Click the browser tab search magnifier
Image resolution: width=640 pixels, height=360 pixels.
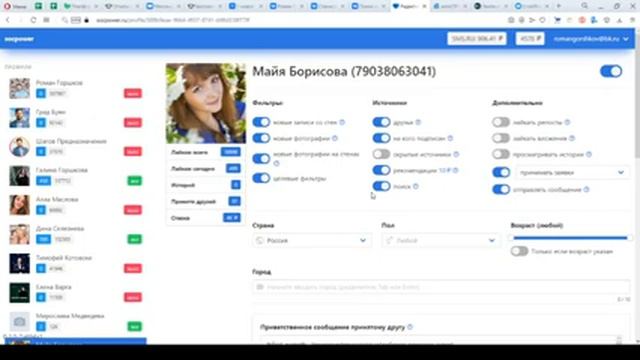tap(585, 6)
